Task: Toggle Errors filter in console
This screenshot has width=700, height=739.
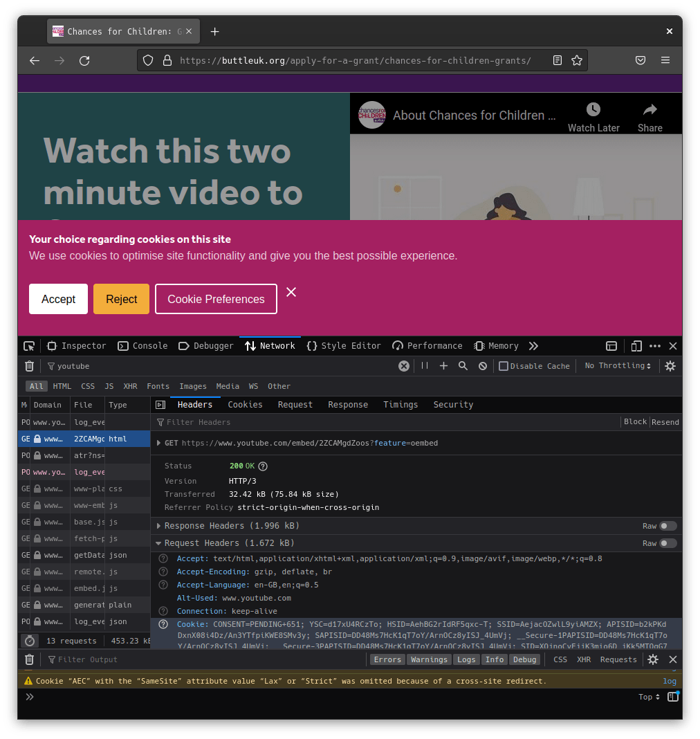Action: pyautogui.click(x=387, y=660)
